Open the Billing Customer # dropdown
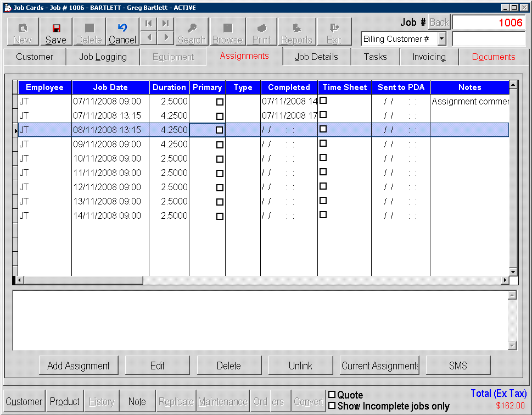The width and height of the screenshot is (532, 415). pyautogui.click(x=441, y=39)
